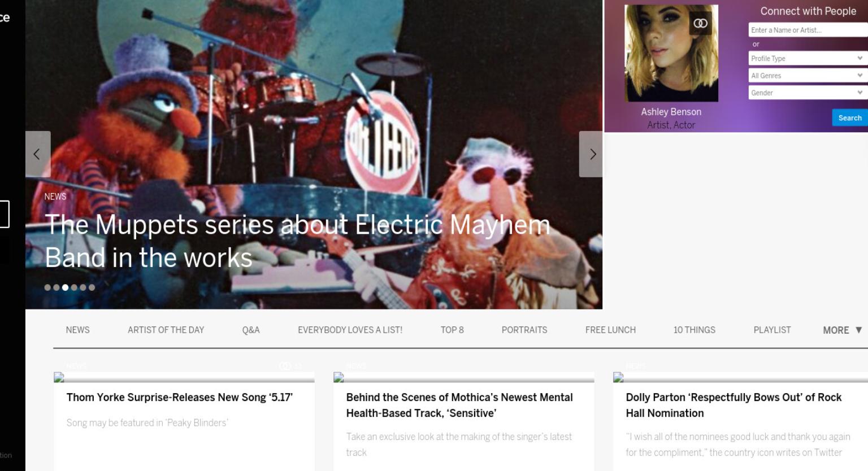Select the last carousel dot indicator
Image resolution: width=868 pixels, height=471 pixels.
coord(92,287)
